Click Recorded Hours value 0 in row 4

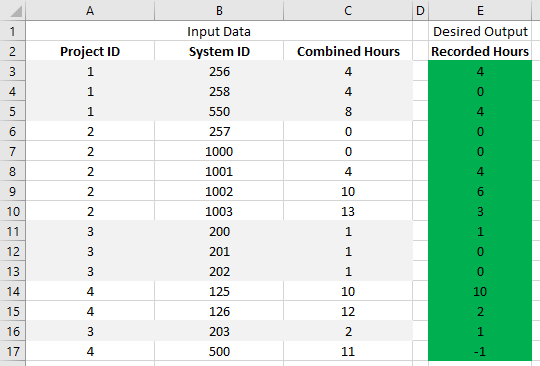480,91
